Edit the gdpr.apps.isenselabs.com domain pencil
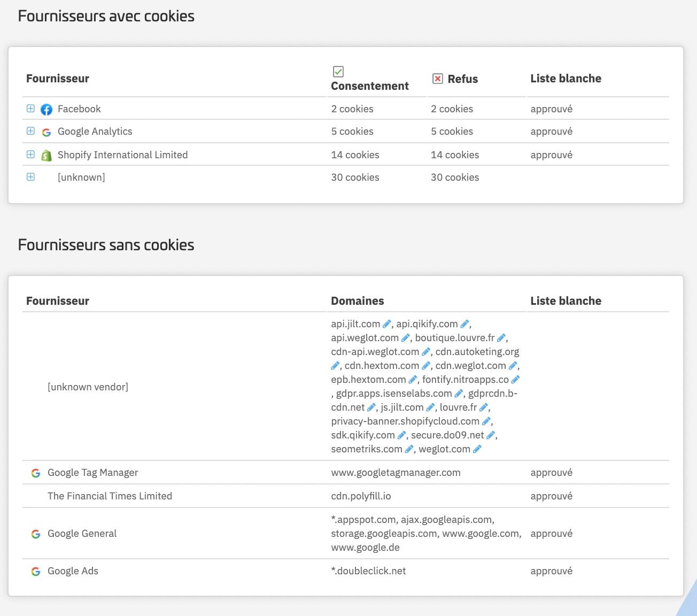Image resolution: width=697 pixels, height=616 pixels. [459, 394]
